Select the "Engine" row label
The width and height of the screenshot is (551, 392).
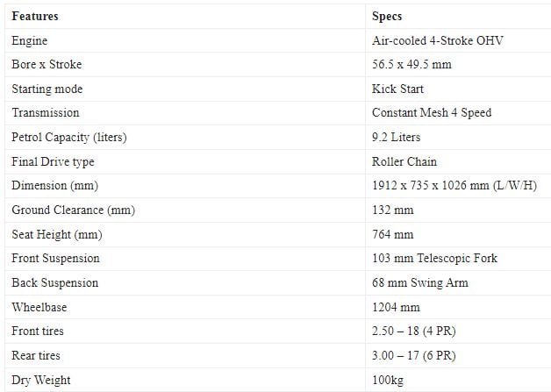30,40
